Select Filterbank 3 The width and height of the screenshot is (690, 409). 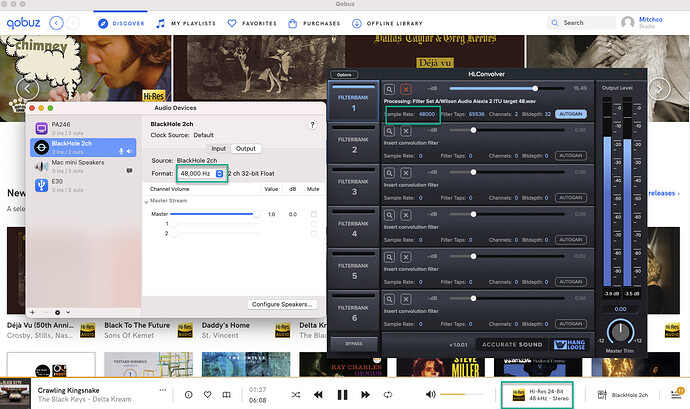tap(353, 186)
